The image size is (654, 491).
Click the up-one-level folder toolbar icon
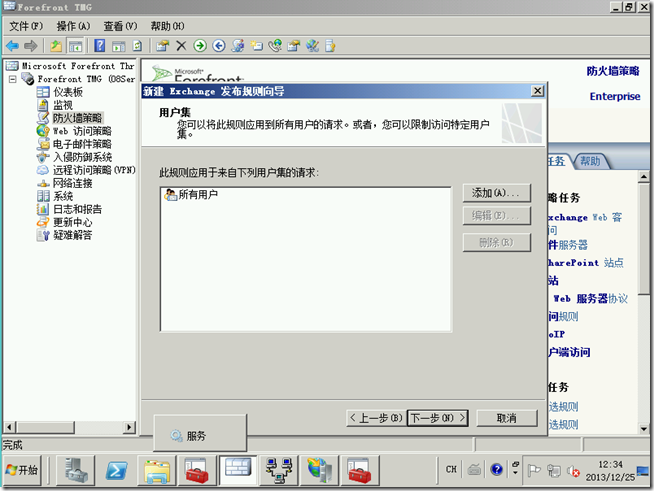click(x=55, y=45)
